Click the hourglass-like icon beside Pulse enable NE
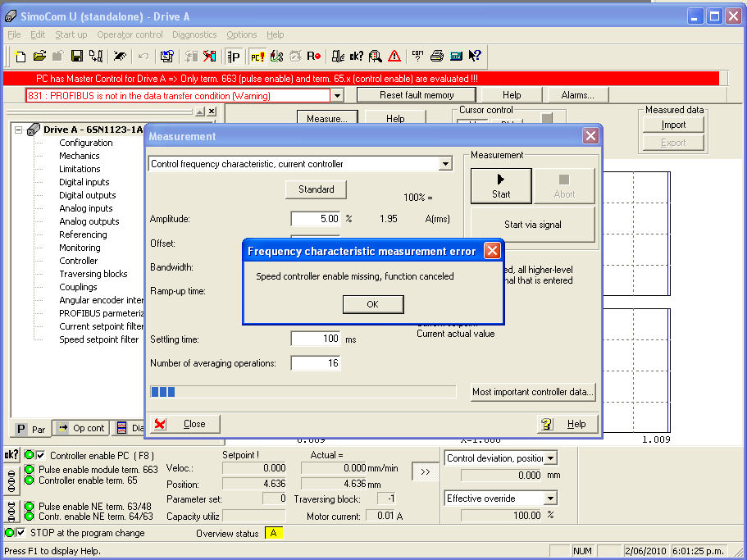Screen dimensions: 747x560 [11, 511]
